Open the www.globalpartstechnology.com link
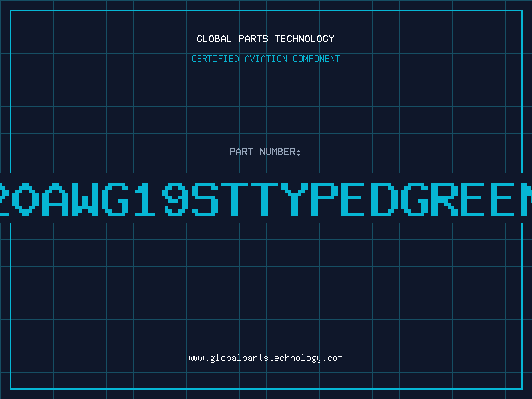The width and height of the screenshot is (532, 399). click(265, 358)
